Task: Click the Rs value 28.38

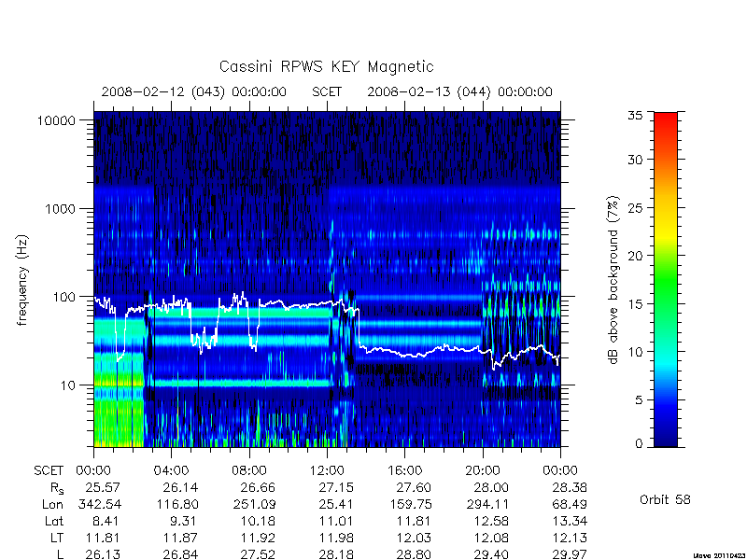Action: [x=570, y=487]
